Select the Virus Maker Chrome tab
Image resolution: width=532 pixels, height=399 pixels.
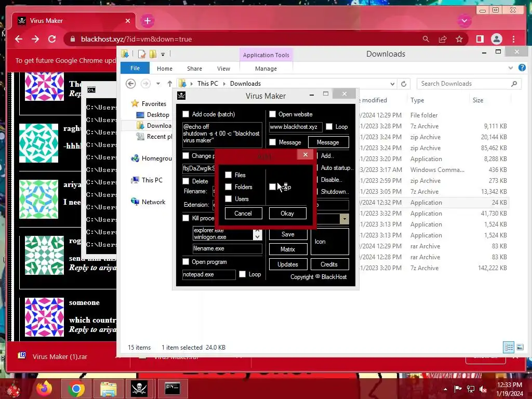coord(74,21)
